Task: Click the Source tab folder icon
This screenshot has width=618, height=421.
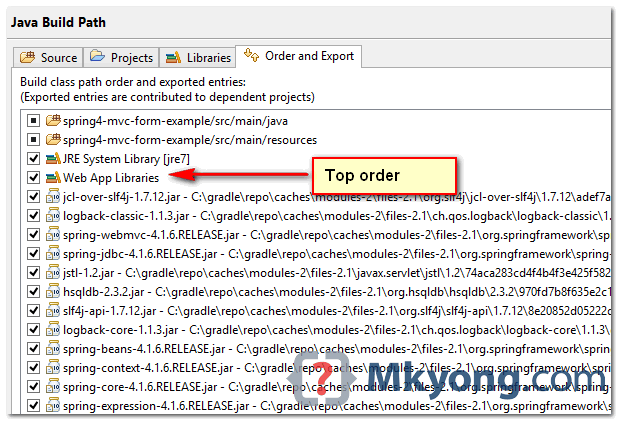Action: point(27,57)
